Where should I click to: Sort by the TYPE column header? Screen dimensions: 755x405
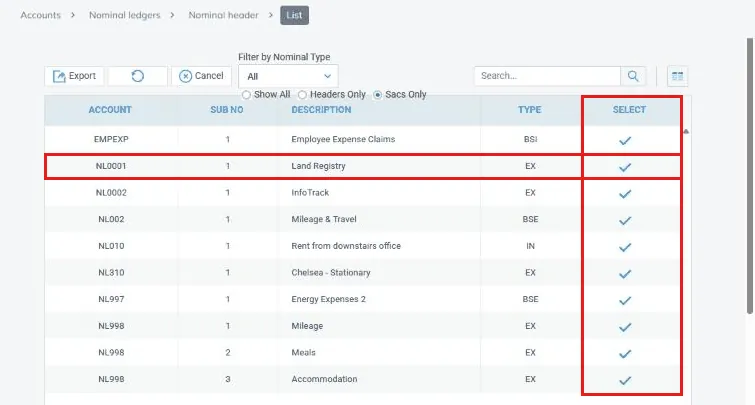coord(530,110)
